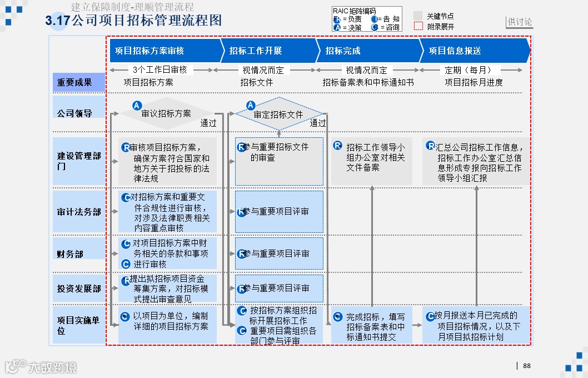The image size is (588, 378).
Task: Click the 审计法务部 row label
Action: (x=79, y=211)
